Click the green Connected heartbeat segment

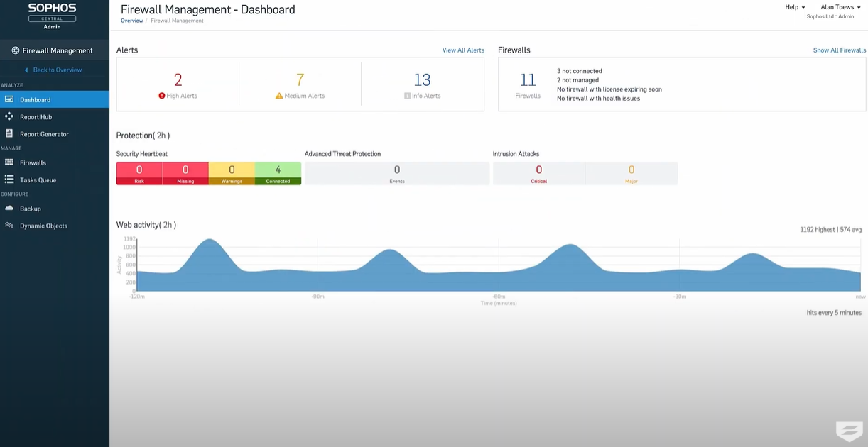click(x=278, y=172)
